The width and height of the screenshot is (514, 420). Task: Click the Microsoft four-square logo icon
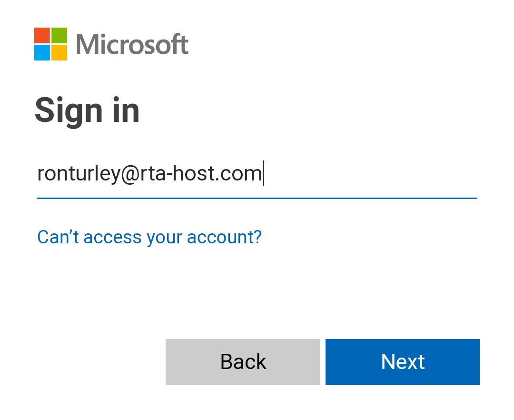pyautogui.click(x=51, y=44)
